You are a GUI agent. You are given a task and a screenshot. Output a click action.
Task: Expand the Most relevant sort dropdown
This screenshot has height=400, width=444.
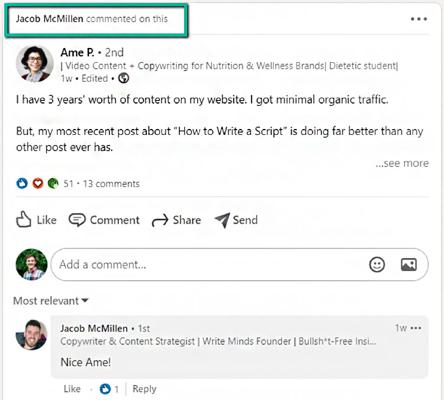(51, 301)
